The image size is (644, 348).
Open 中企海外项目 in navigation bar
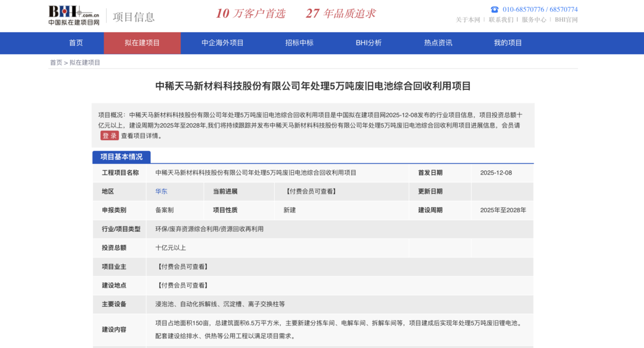[x=222, y=43]
